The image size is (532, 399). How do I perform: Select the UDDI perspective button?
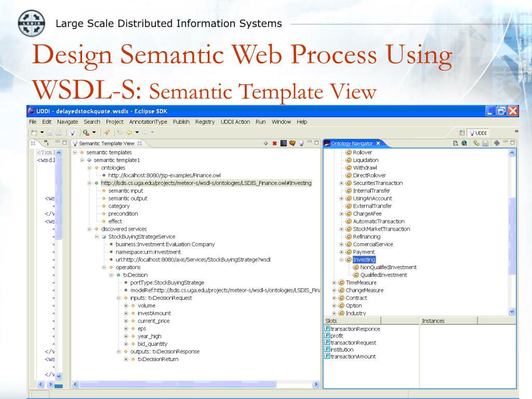click(477, 133)
